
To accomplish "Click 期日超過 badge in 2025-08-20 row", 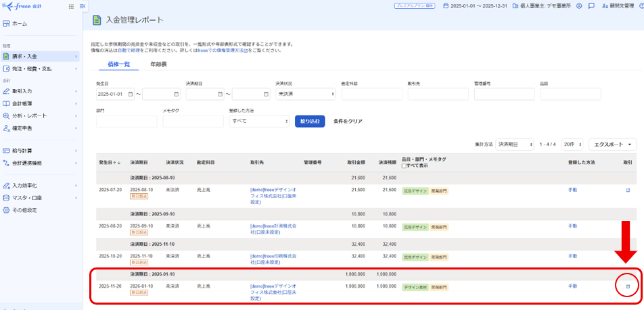I will coord(139,232).
